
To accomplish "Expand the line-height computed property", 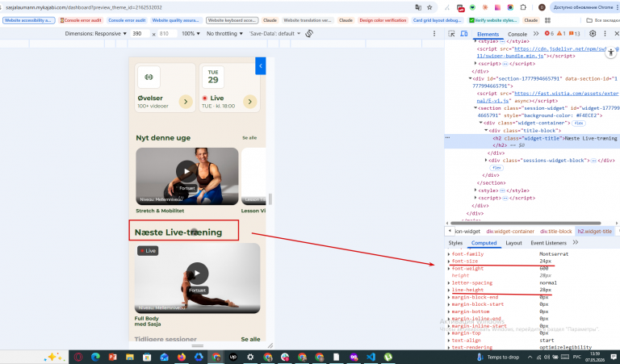I will pos(449,290).
